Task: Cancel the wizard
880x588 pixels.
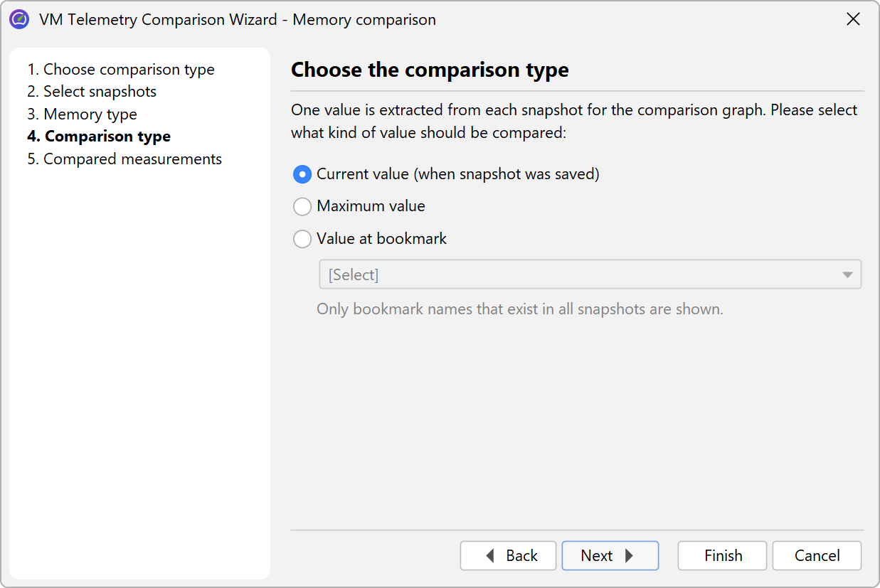Action: [817, 556]
